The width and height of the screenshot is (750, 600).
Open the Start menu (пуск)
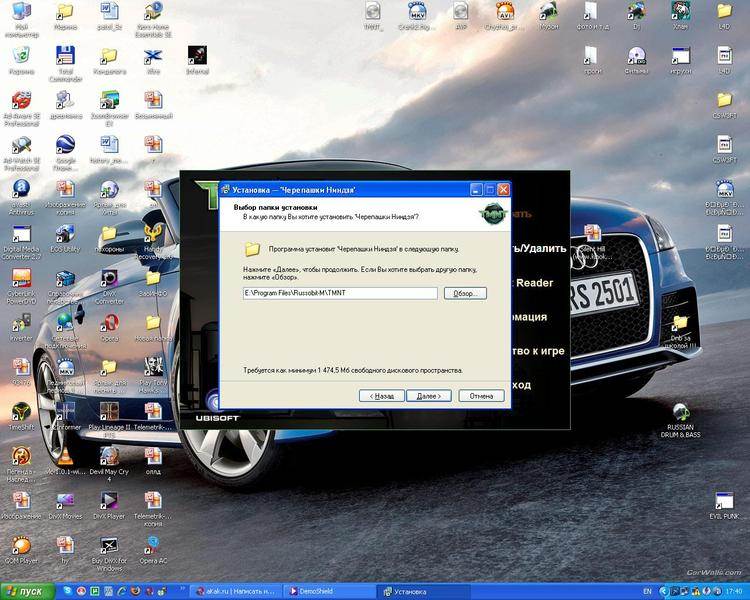(28, 591)
